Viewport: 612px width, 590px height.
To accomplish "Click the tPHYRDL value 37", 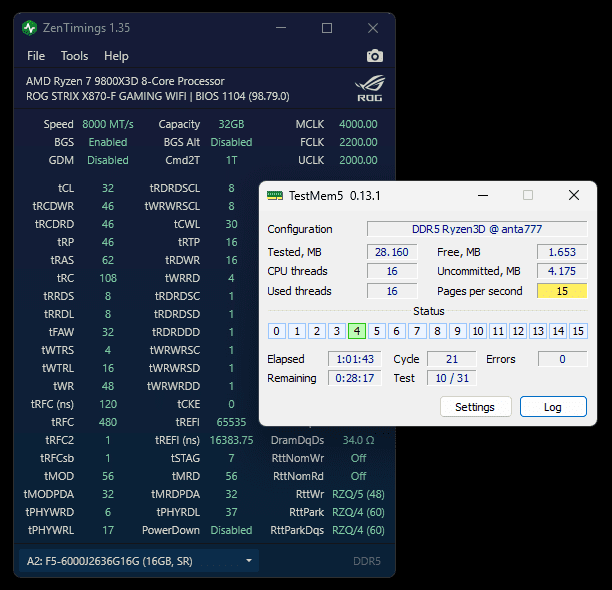I will pos(231,512).
